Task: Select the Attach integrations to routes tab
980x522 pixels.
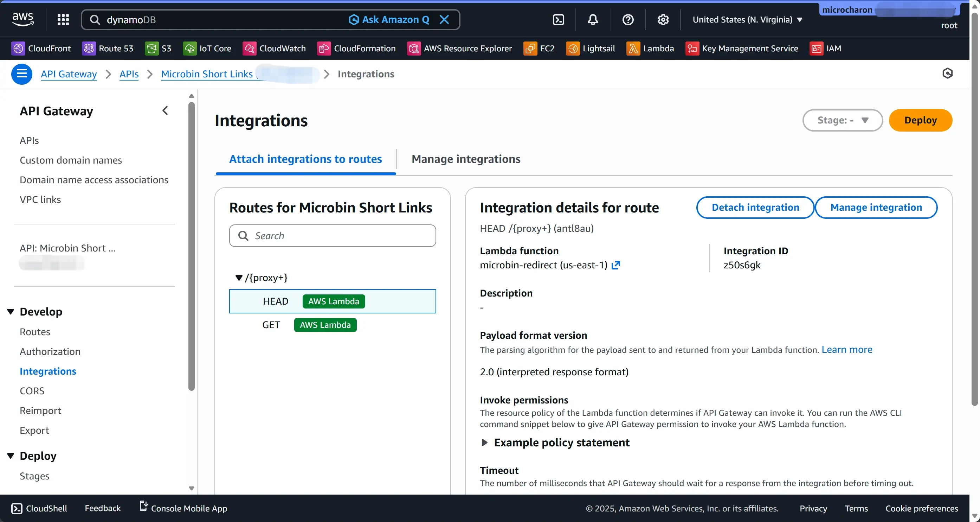Action: coord(305,159)
